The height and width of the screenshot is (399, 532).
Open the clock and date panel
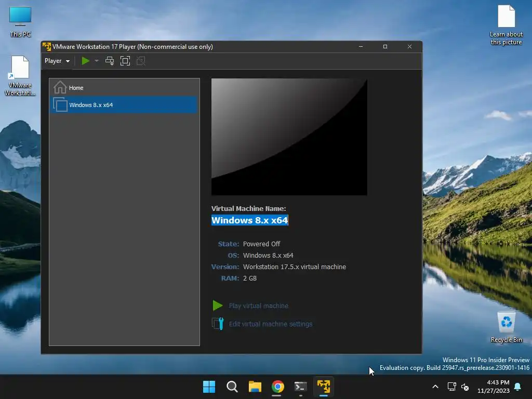tap(494, 387)
